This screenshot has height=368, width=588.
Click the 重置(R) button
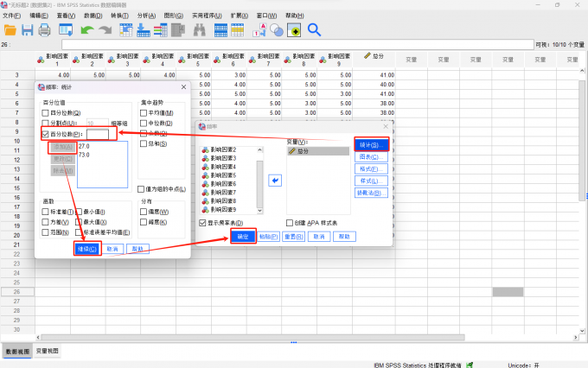coord(294,237)
